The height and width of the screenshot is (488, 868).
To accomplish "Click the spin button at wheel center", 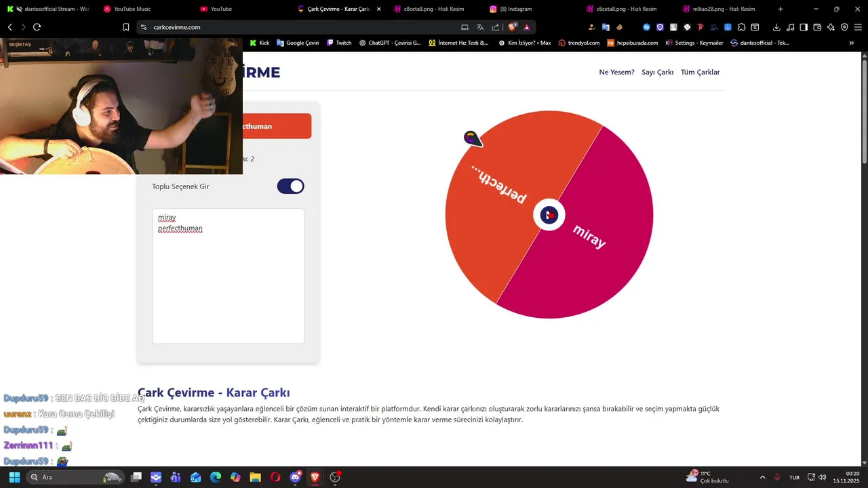I will click(x=549, y=215).
